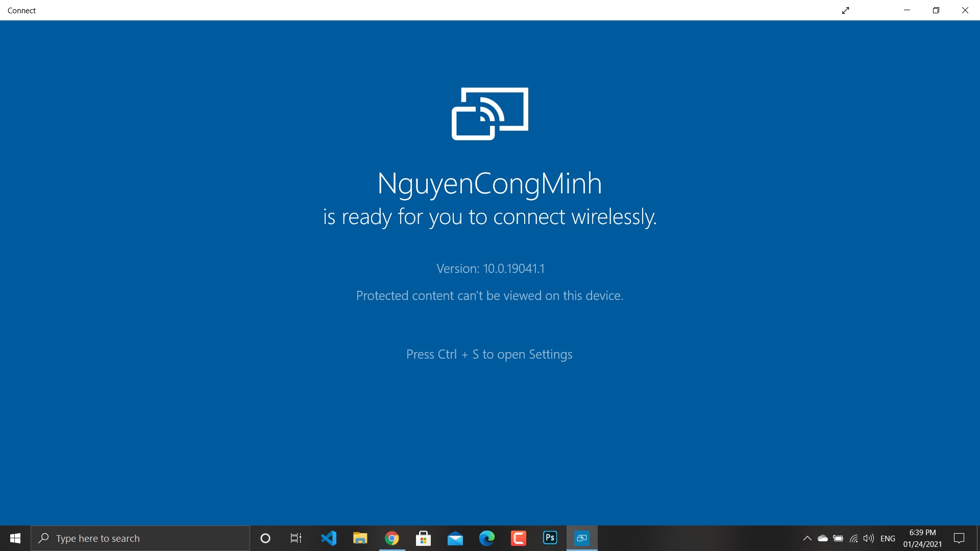Open the Start menu
Screen dimensions: 980x551
(15, 538)
